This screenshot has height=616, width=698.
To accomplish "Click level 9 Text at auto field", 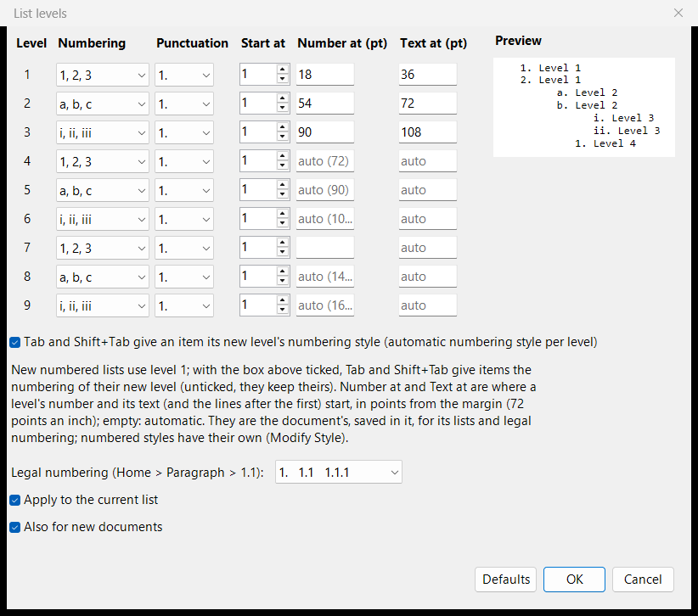I will tap(428, 305).
